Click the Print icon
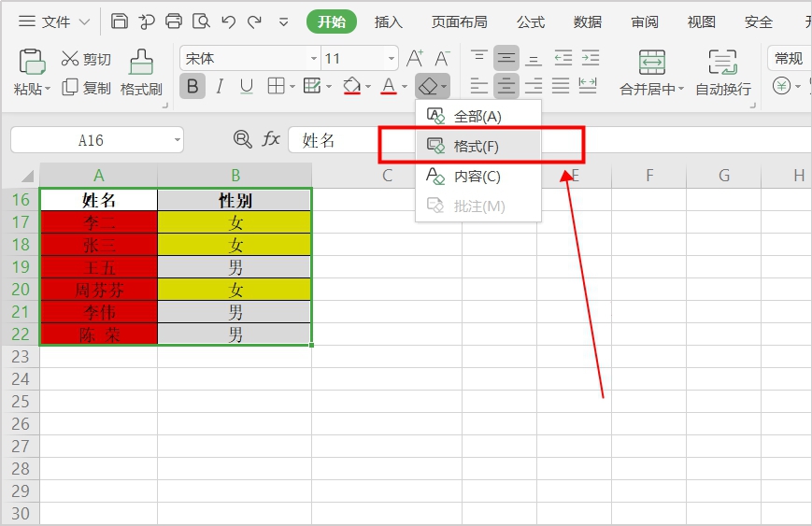Image resolution: width=812 pixels, height=526 pixels. (x=174, y=21)
